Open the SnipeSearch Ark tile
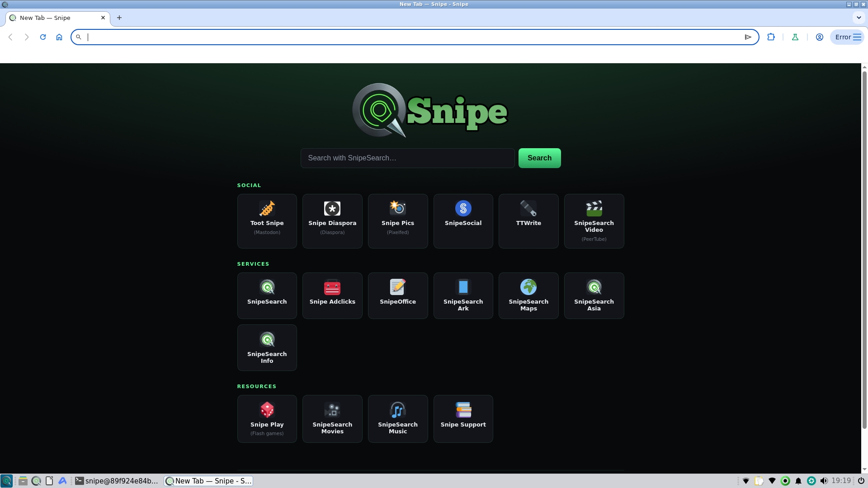 pyautogui.click(x=463, y=296)
